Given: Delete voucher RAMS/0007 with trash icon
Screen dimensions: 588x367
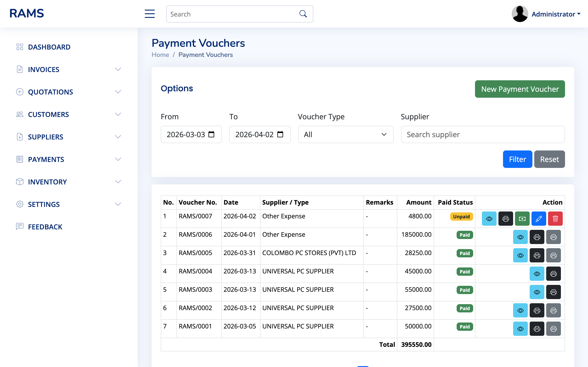Looking at the screenshot, I should pos(555,219).
